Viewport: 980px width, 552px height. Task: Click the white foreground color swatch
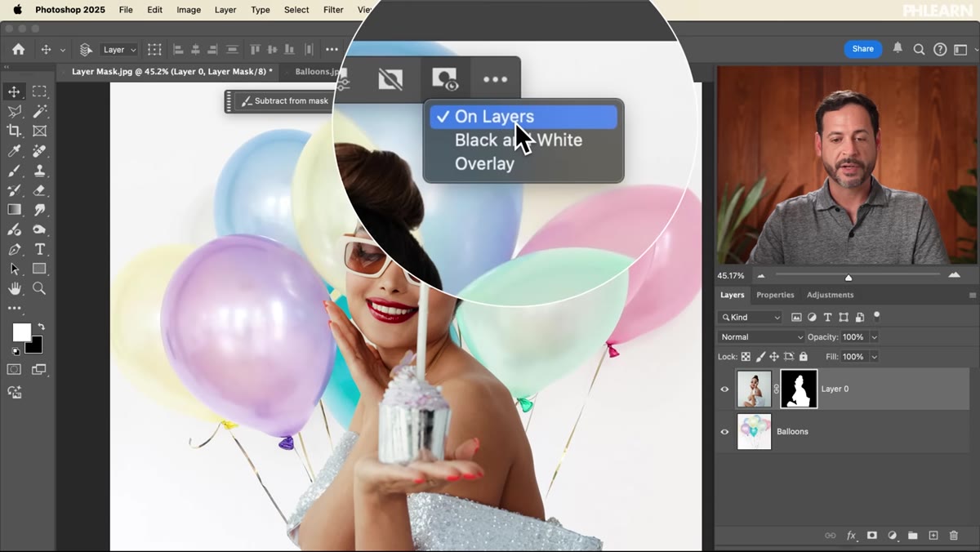(x=21, y=332)
